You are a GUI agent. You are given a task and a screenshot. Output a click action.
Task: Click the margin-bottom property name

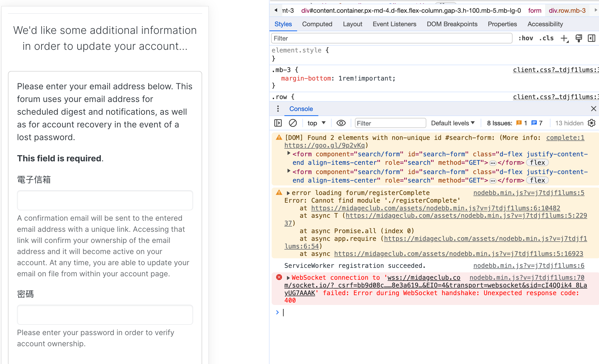click(x=306, y=78)
